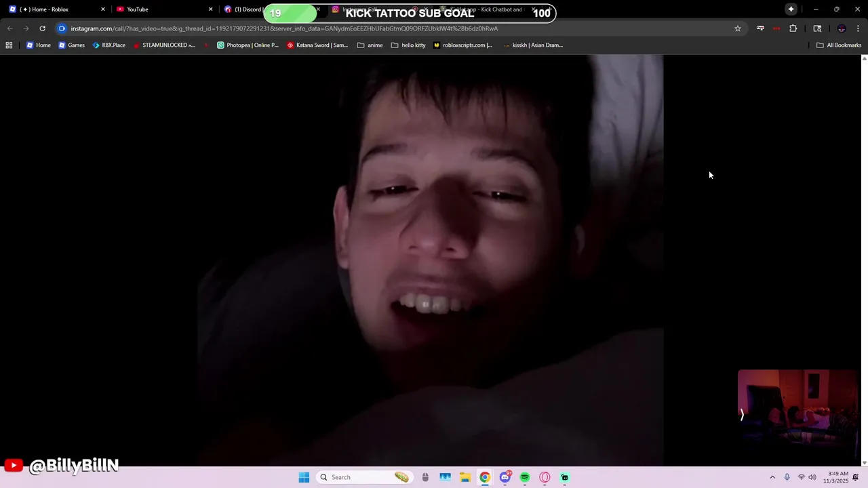868x488 pixels.
Task: Click the Instagram URL address bar
Action: [399, 28]
